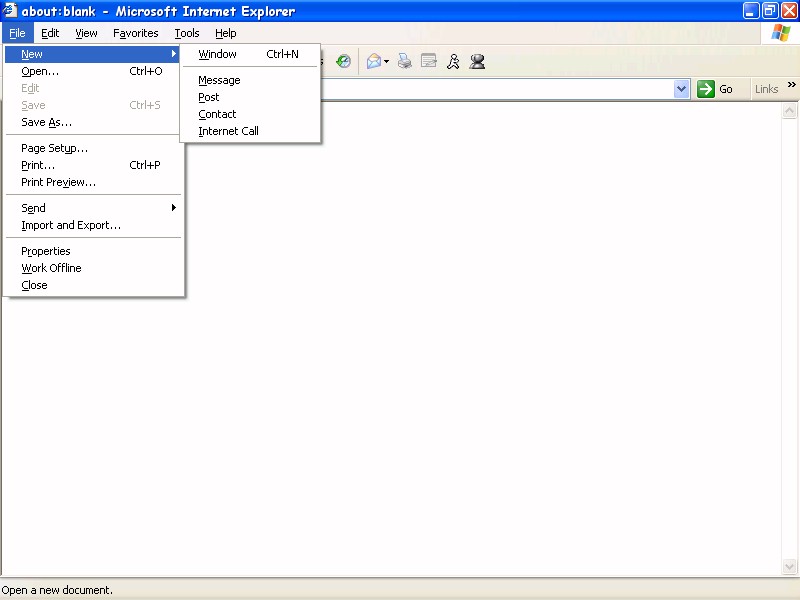The height and width of the screenshot is (600, 800).
Task: Click the Print toolbar icon
Action: [405, 61]
